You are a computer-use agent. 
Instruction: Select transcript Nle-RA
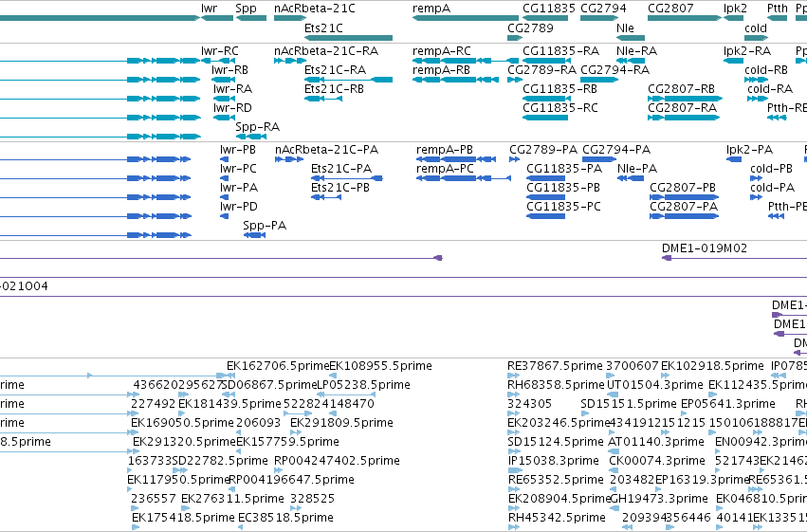[x=636, y=51]
